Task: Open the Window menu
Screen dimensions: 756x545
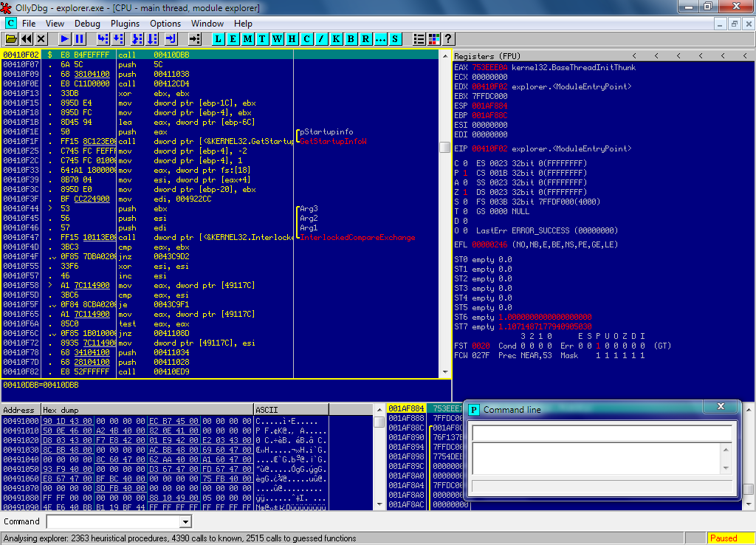Action: pos(207,24)
